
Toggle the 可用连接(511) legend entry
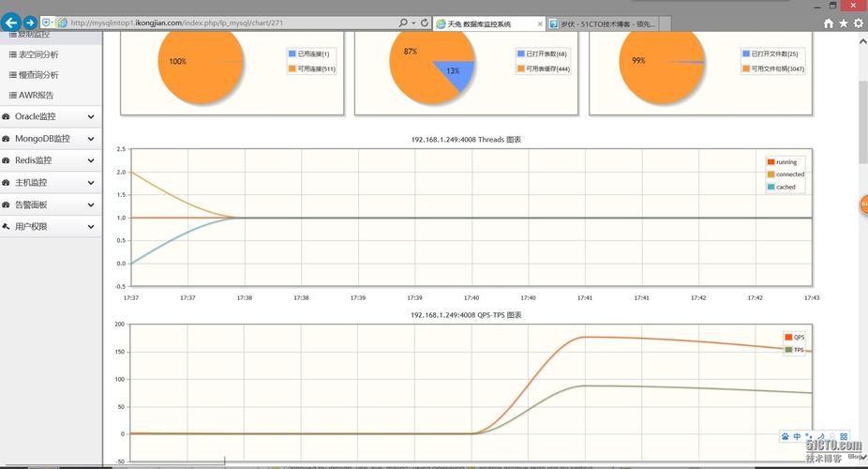[x=311, y=68]
